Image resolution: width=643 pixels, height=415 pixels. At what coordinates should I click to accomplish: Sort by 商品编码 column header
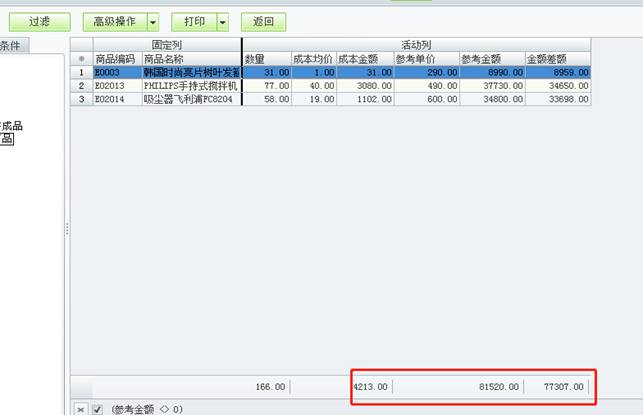tap(116, 59)
